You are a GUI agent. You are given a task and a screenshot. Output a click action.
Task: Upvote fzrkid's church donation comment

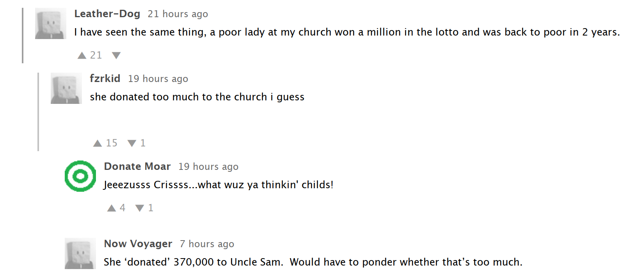coord(98,143)
